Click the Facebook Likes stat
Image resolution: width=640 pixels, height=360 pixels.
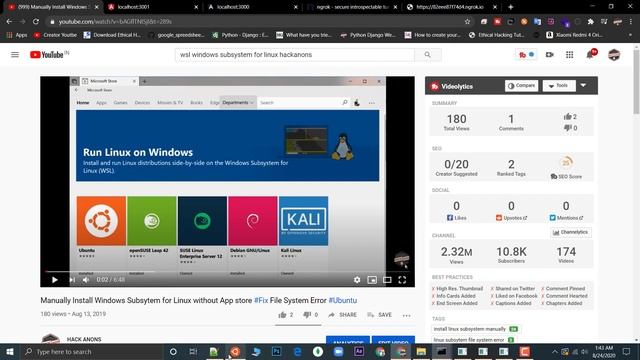456,211
